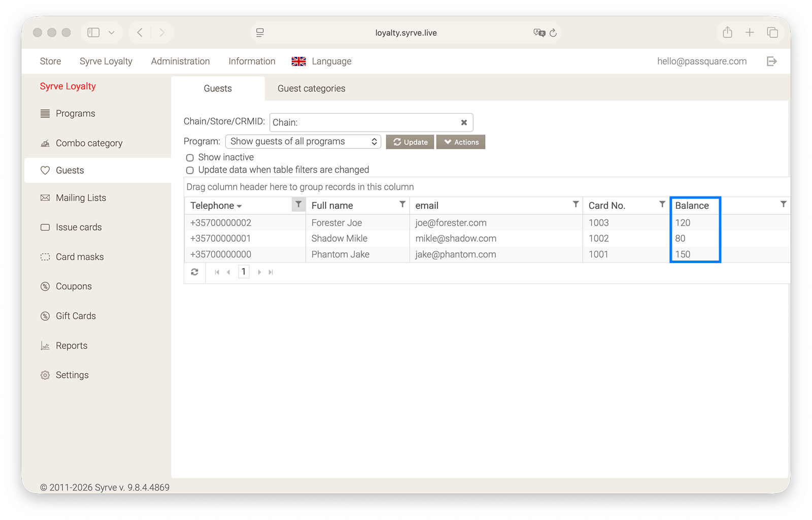Open the Store menu
This screenshot has height=520, width=812.
coord(50,61)
